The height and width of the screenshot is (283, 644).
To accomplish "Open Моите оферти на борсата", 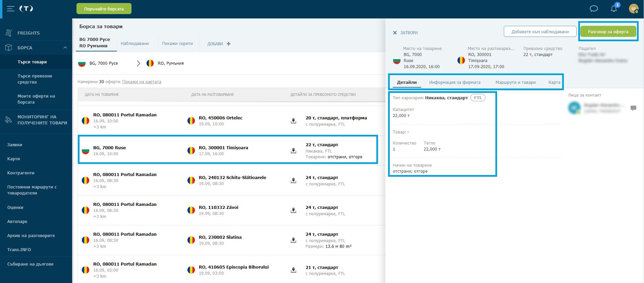I will pos(36,99).
